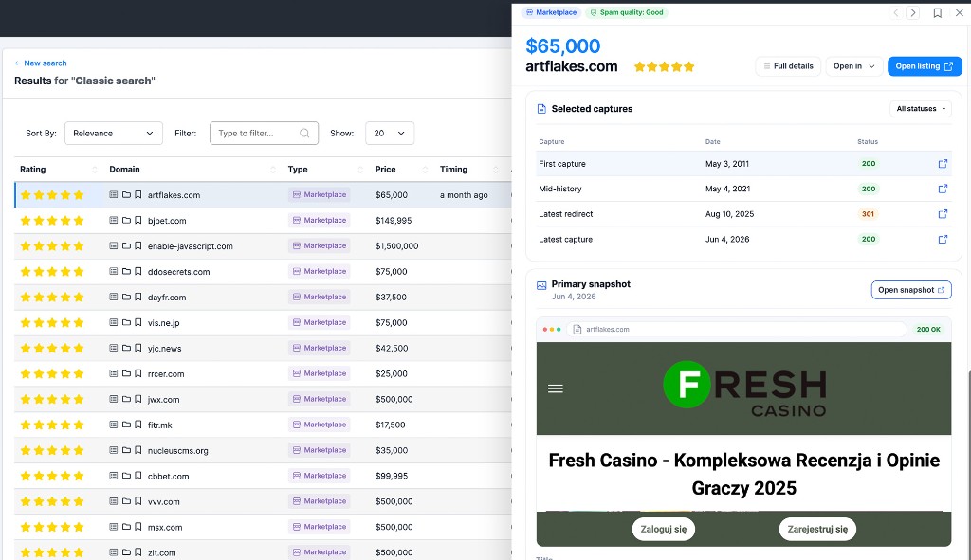Open Mid-history capture external link icon
Image resolution: width=971 pixels, height=560 pixels.
pyautogui.click(x=943, y=189)
